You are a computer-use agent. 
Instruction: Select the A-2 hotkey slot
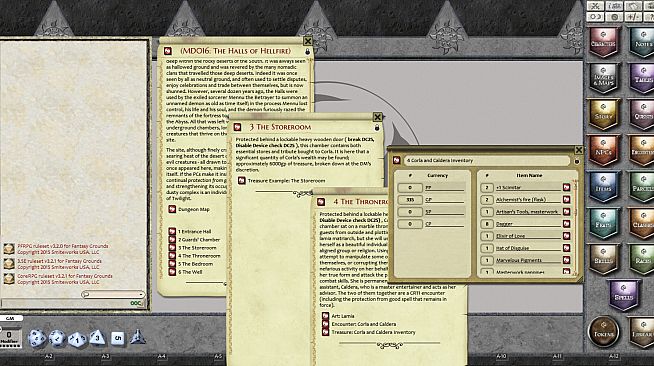(x=49, y=357)
